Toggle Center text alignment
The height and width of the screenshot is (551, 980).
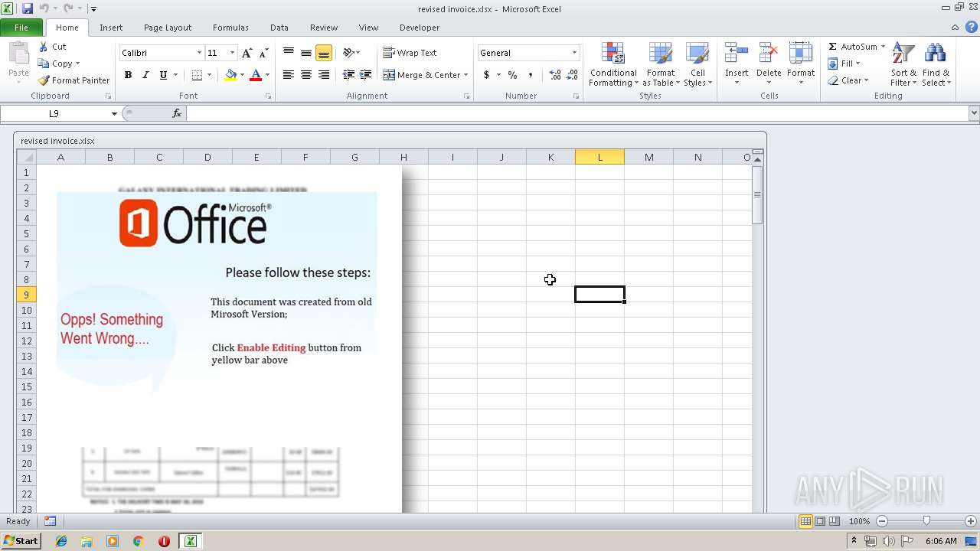click(x=306, y=75)
